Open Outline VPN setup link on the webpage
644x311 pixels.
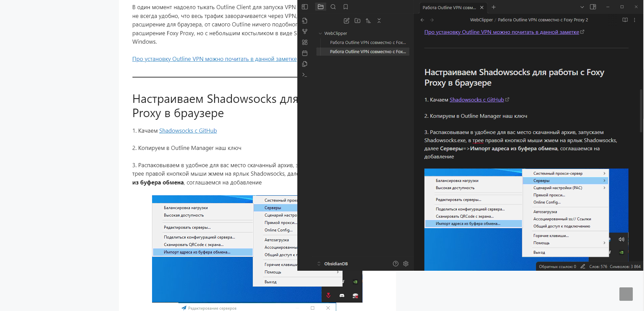point(215,59)
